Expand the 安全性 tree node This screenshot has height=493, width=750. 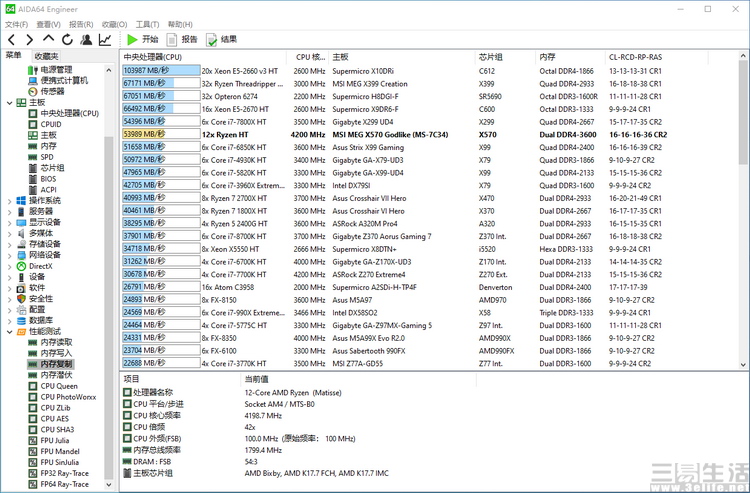[x=10, y=299]
